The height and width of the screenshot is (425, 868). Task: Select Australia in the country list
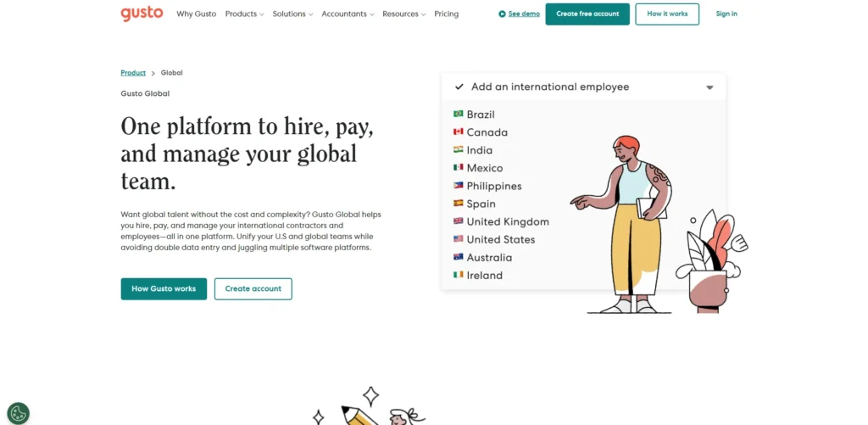(489, 257)
